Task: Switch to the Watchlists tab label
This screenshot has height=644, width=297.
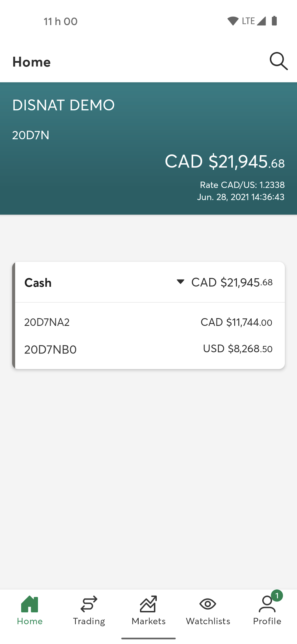Action: coord(208,621)
